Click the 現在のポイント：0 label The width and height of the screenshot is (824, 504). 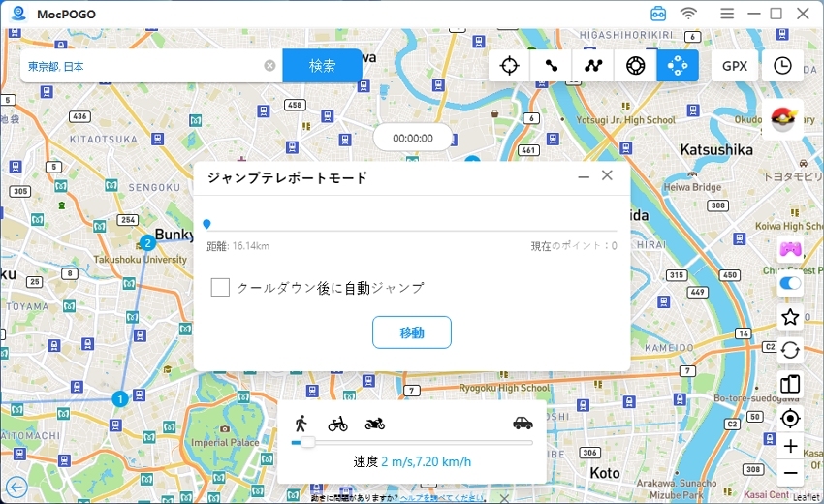574,246
